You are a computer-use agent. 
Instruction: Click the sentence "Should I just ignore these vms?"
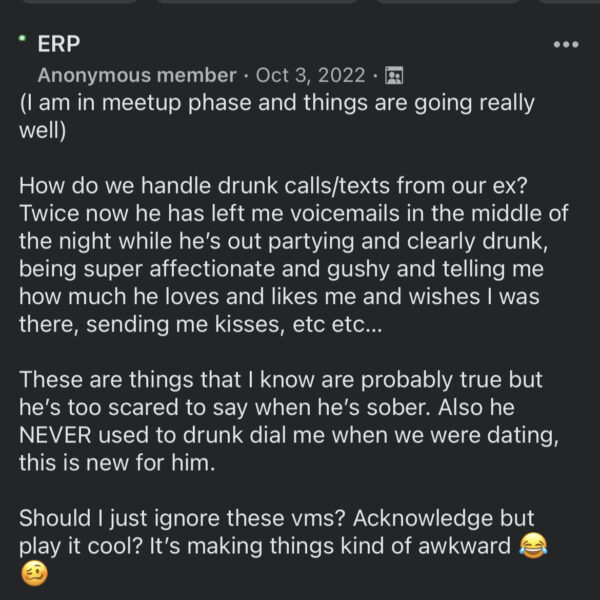pyautogui.click(x=182, y=518)
